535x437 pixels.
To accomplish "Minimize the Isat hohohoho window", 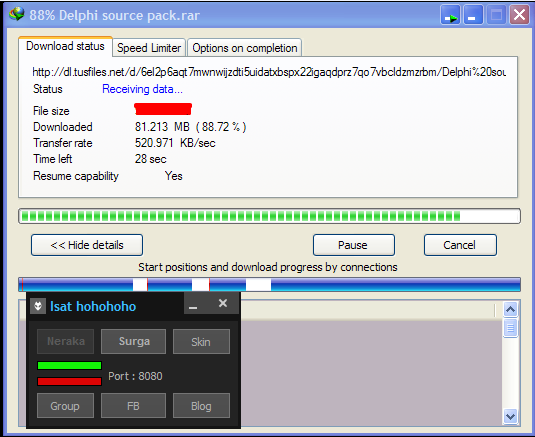I will (x=193, y=305).
